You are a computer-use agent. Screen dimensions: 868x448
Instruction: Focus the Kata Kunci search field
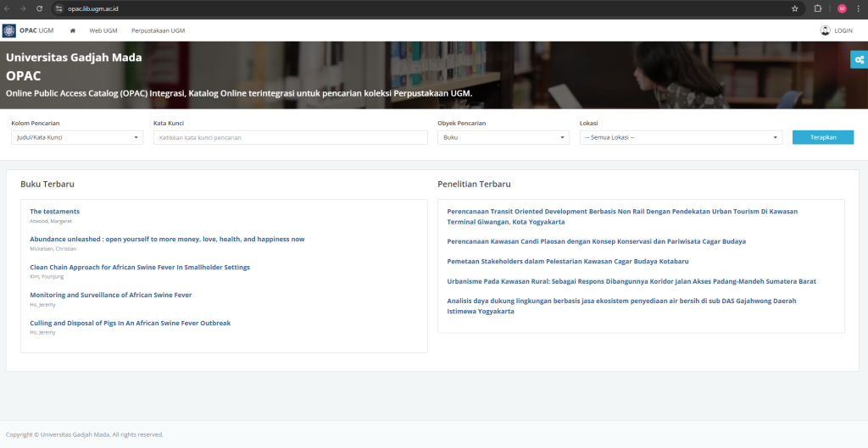click(290, 137)
